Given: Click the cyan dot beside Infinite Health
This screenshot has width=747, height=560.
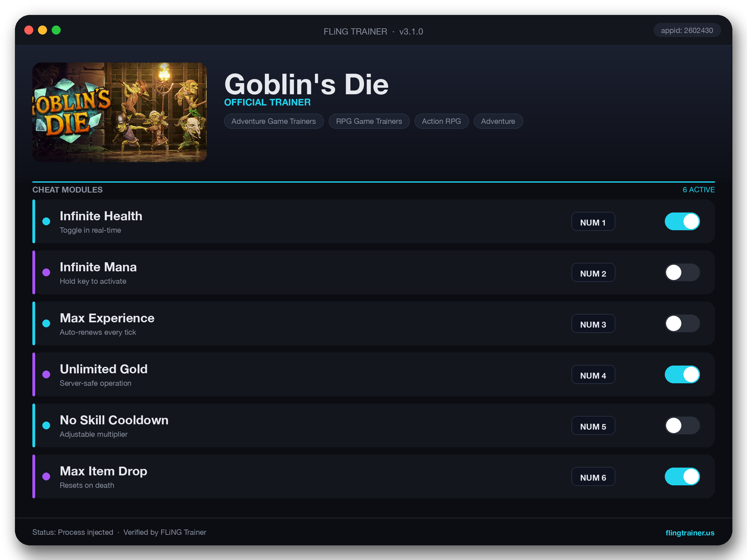Looking at the screenshot, I should point(46,222).
